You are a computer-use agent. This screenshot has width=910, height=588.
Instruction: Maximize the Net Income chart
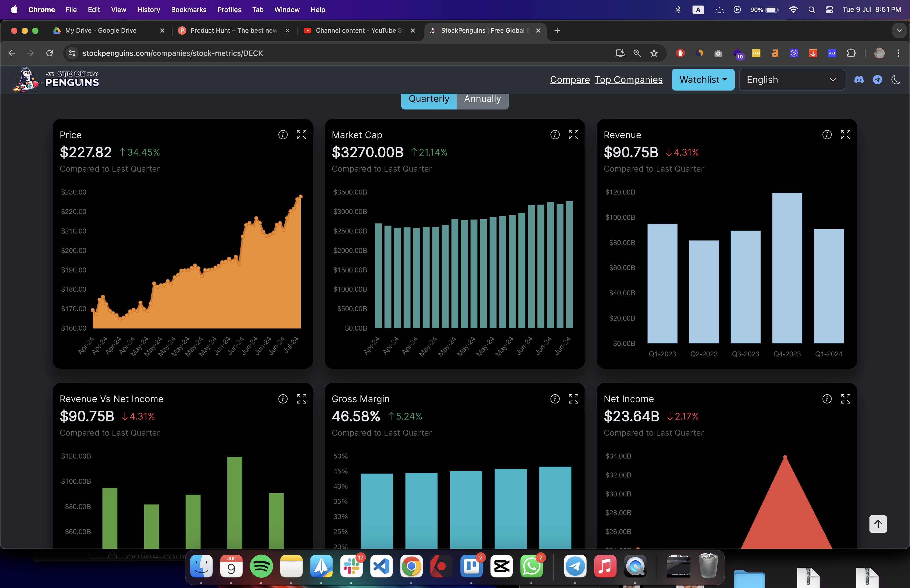point(845,398)
